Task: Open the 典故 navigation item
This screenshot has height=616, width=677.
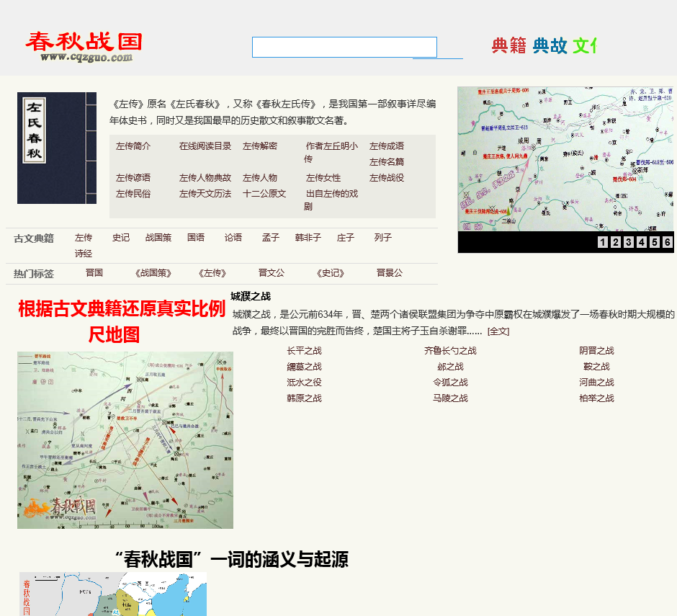Action: 550,45
